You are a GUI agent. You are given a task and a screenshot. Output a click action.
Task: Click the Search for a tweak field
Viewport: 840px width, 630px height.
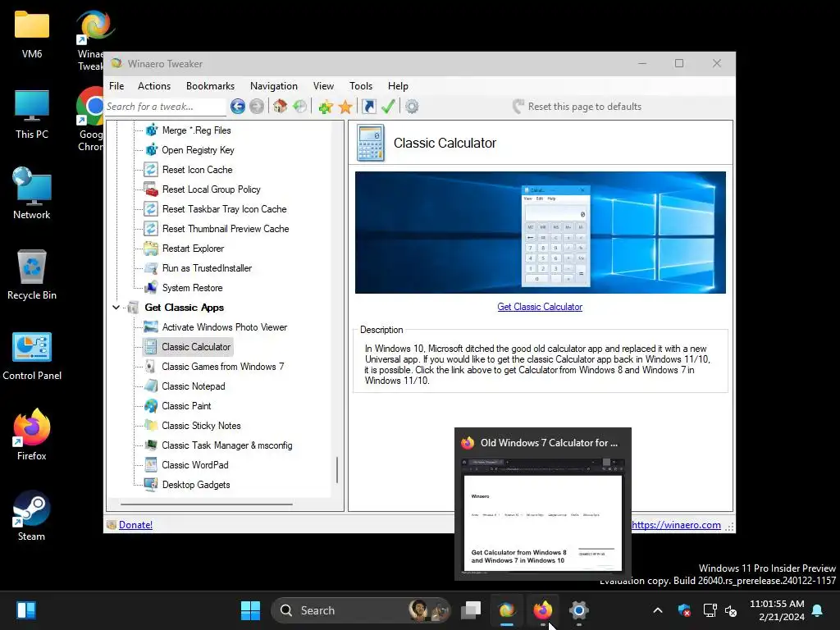166,107
